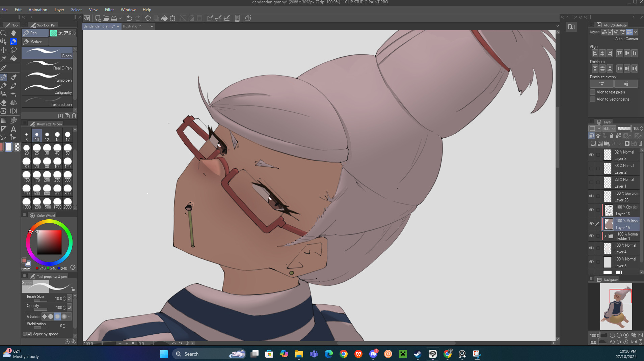
Task: Click the help question mark icon
Action: 248,18
